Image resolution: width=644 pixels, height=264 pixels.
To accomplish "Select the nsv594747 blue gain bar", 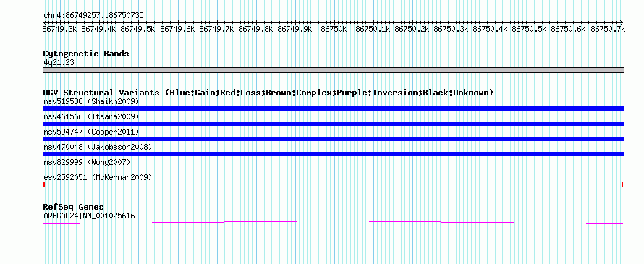I will click(333, 139).
